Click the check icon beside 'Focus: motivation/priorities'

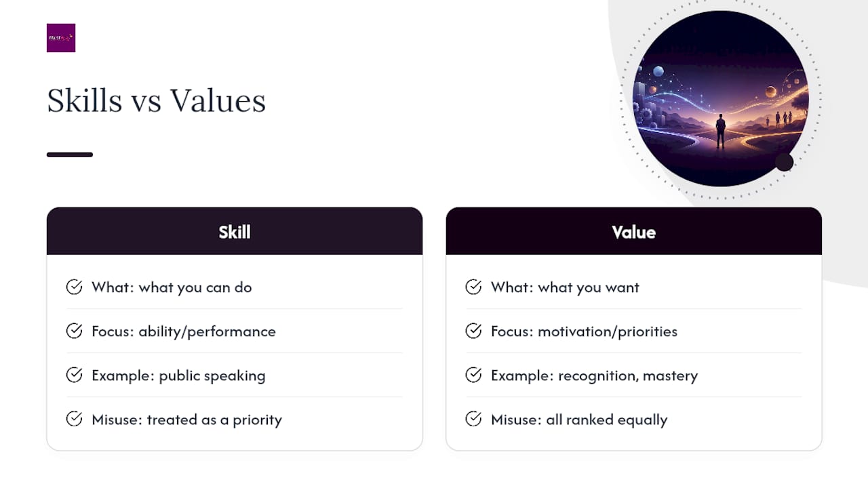(473, 331)
